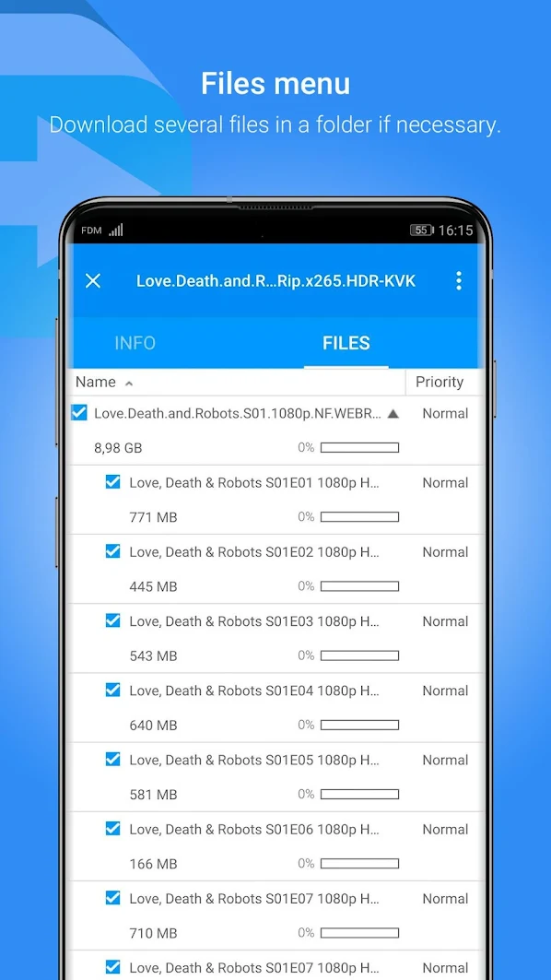Toggle checkbox for the 166 MB S01E06 file
This screenshot has width=551, height=980.
(112, 829)
